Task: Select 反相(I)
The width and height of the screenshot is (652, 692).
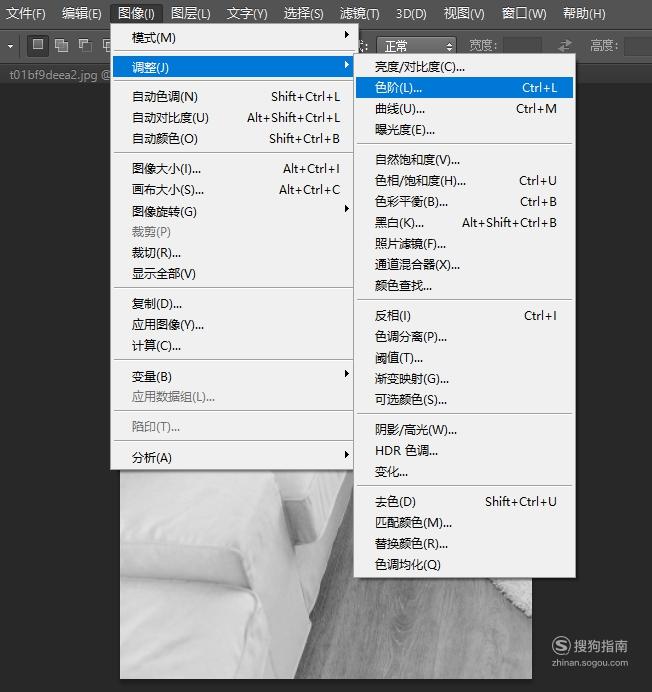Action: [464, 316]
